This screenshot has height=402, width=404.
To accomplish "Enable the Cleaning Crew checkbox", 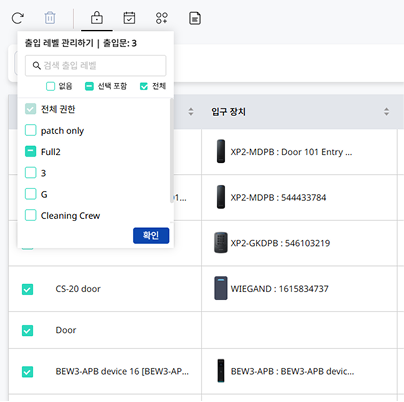I will point(31,215).
